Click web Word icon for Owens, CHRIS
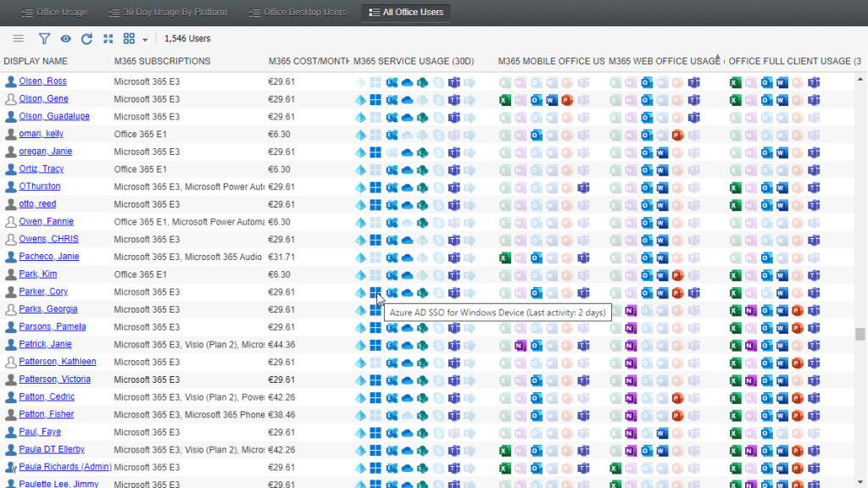The image size is (868, 488). (662, 241)
